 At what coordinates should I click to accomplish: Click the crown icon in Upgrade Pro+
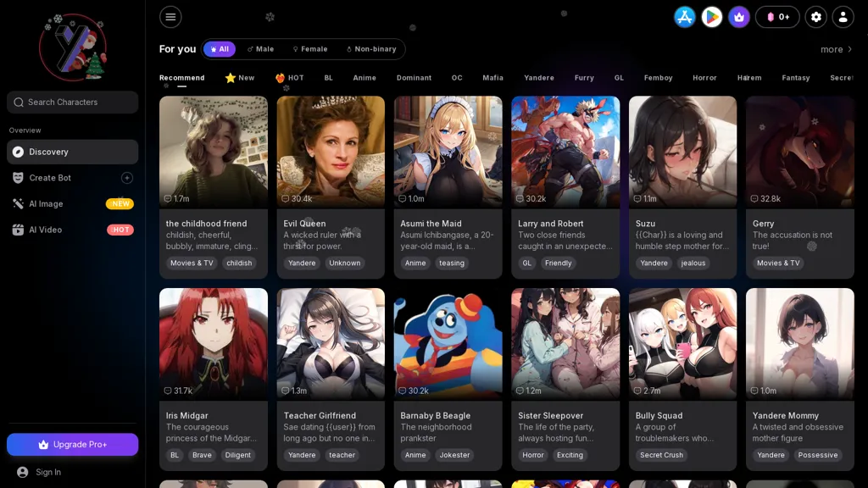(43, 444)
